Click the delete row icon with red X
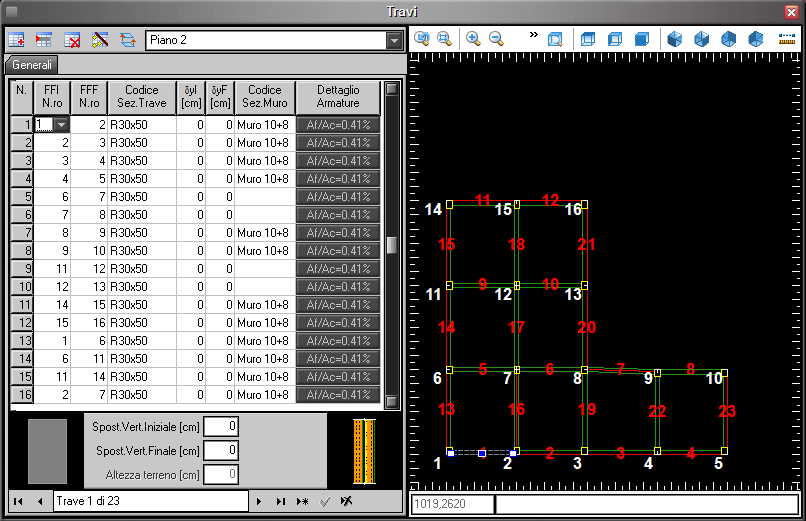Viewport: 806px width, 521px height. coord(72,40)
